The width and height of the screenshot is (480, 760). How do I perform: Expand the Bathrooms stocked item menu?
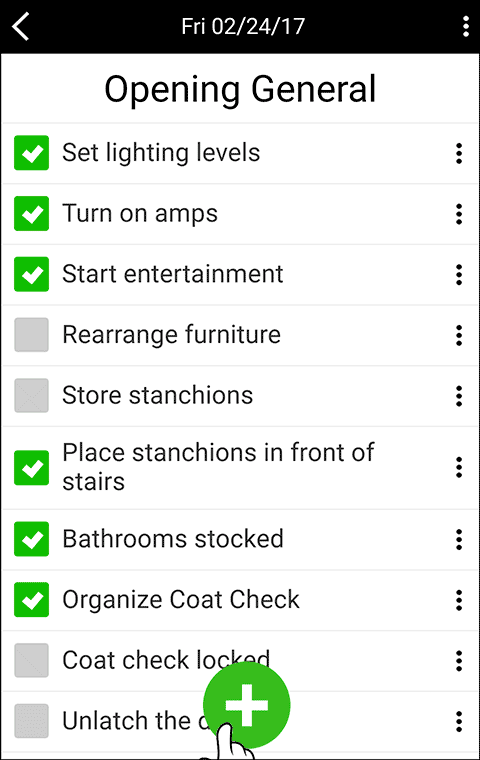click(x=459, y=539)
